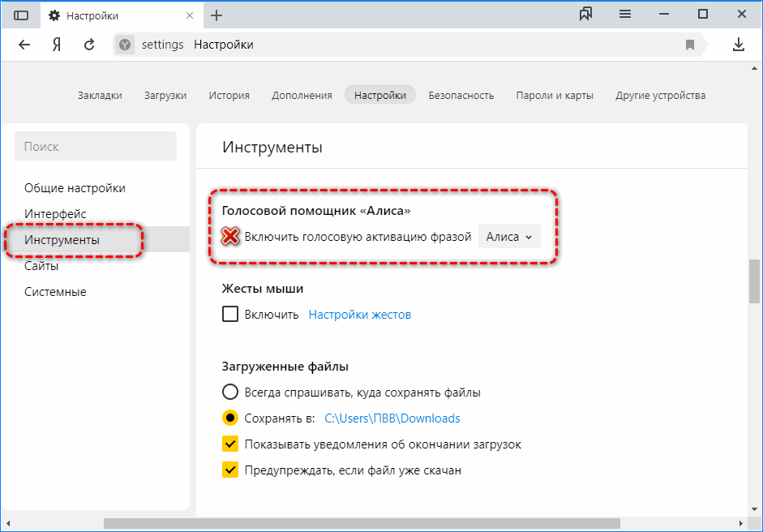Image resolution: width=763 pixels, height=532 pixels.
Task: Open the browser hamburger menu
Action: [x=625, y=15]
